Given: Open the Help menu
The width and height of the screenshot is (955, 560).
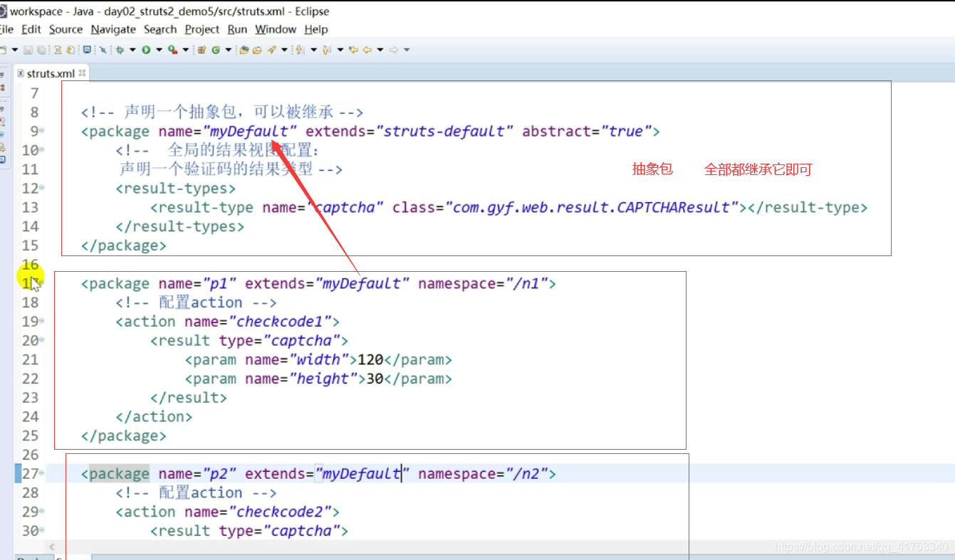Looking at the screenshot, I should point(316,29).
